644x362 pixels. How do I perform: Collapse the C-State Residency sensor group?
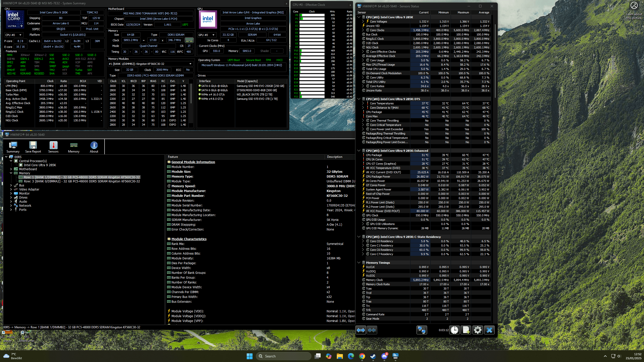pyautogui.click(x=359, y=237)
